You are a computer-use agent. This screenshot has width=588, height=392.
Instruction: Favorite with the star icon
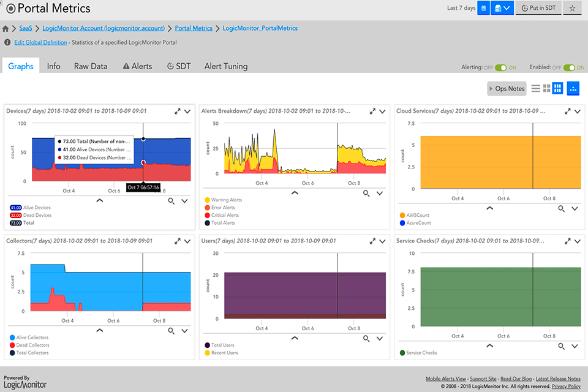tap(572, 8)
